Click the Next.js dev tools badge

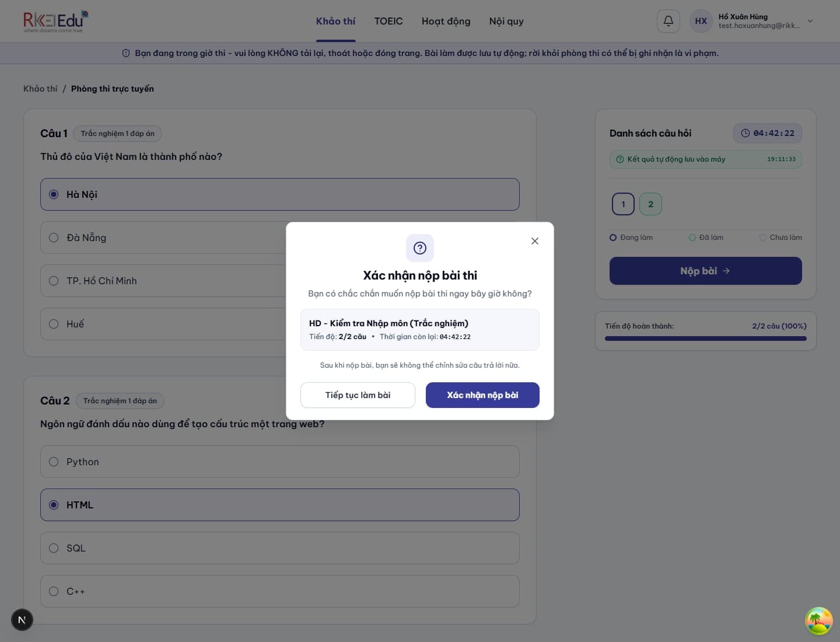(x=22, y=620)
